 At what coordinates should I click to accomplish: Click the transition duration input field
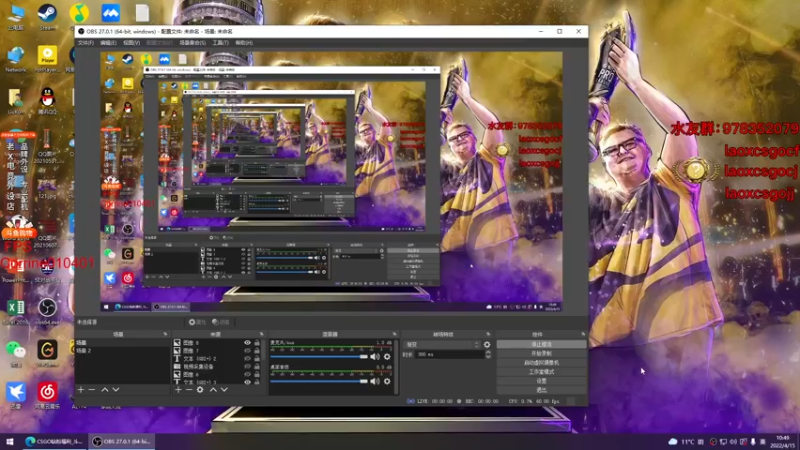(449, 355)
